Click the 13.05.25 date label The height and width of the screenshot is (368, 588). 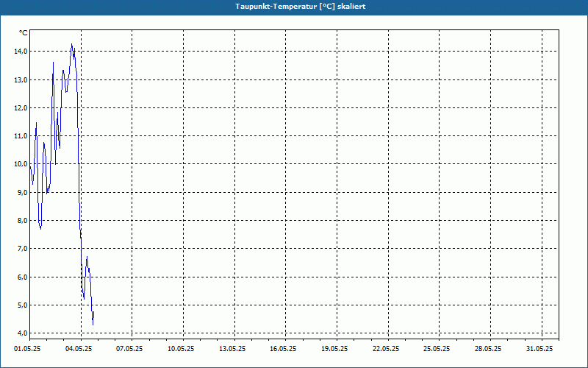tap(232, 349)
